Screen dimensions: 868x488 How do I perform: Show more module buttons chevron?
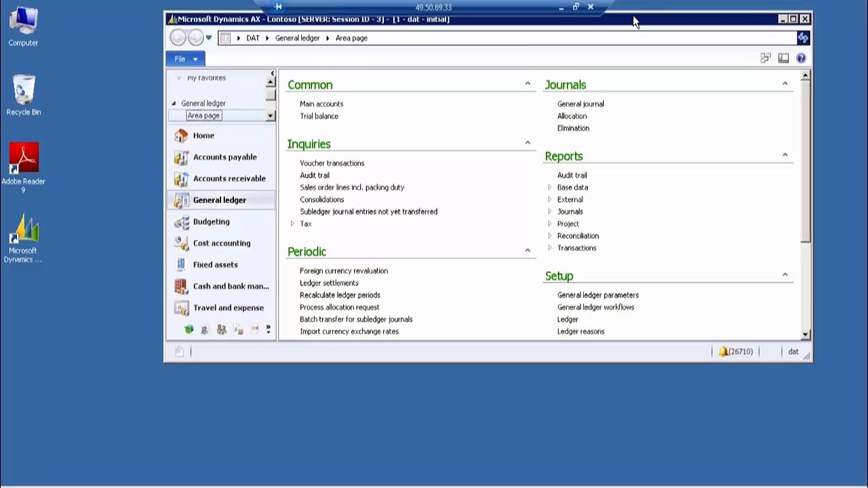(269, 329)
